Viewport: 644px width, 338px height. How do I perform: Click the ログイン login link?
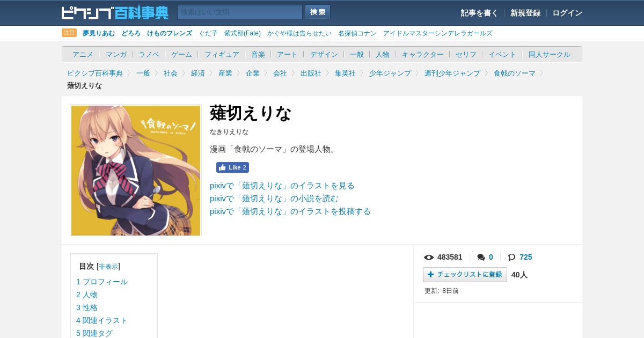(x=567, y=13)
